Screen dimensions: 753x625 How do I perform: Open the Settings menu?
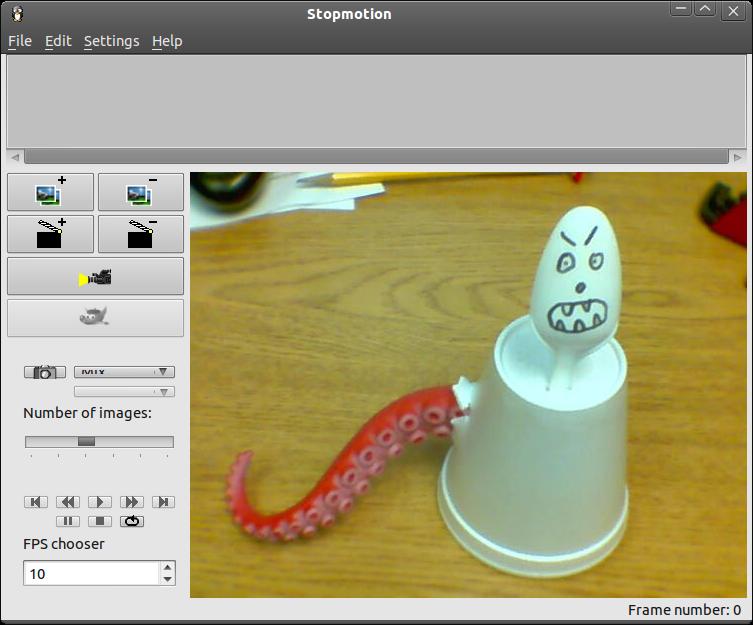click(x=111, y=41)
